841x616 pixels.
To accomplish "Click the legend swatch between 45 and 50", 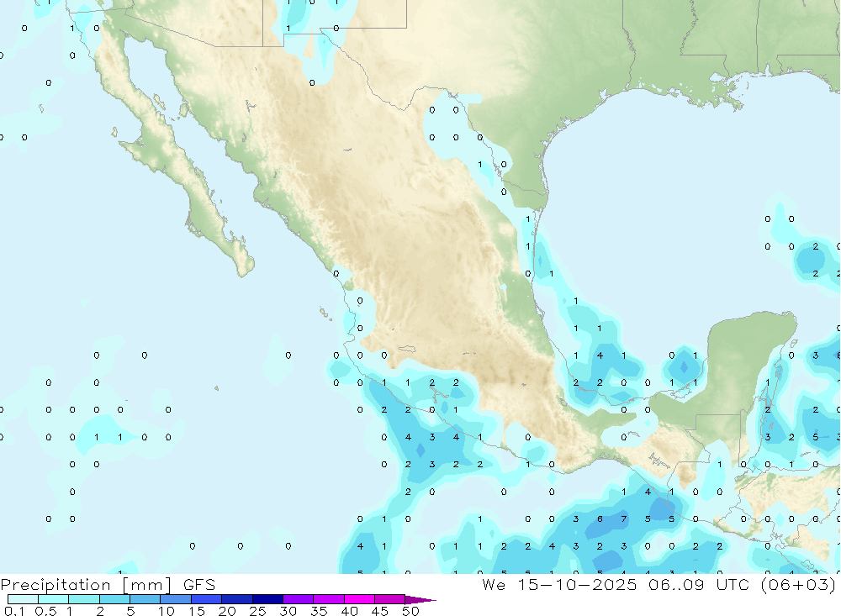I will coord(390,599).
